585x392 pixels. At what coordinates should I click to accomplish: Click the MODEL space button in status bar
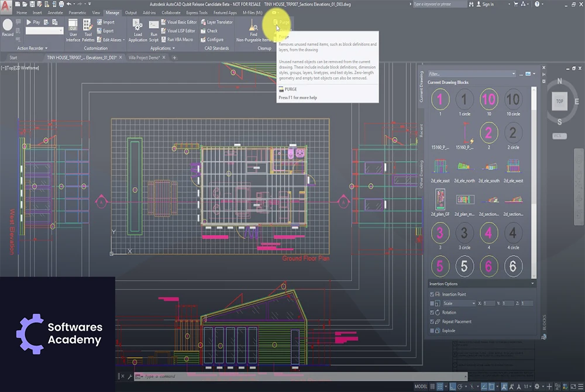click(x=421, y=386)
